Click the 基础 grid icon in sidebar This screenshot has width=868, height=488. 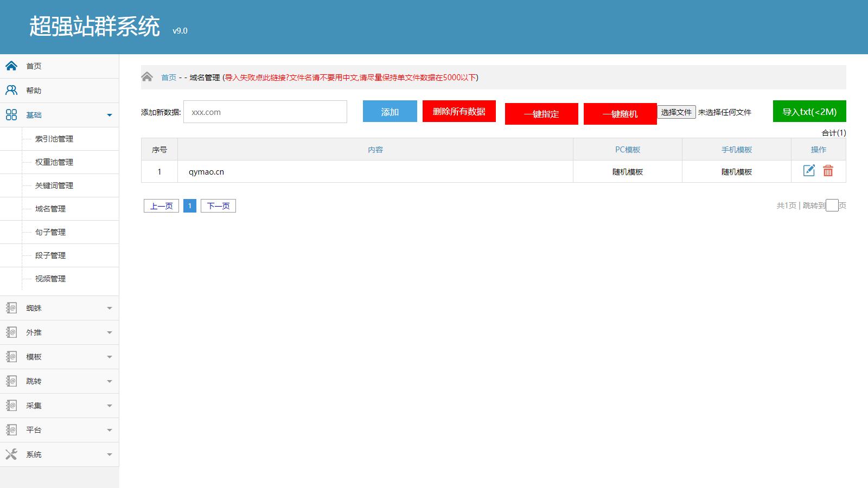click(x=11, y=115)
